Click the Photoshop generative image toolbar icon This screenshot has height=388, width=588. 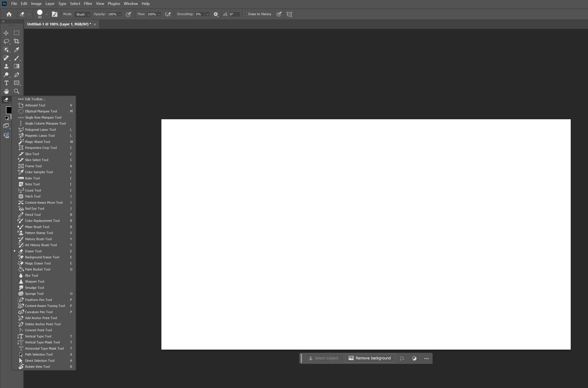click(6, 135)
